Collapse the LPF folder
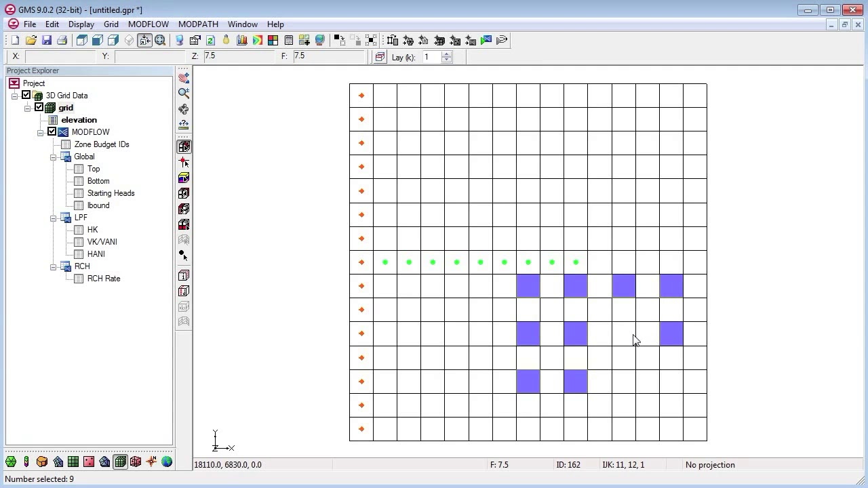Screen dimensions: 868x488 point(54,218)
